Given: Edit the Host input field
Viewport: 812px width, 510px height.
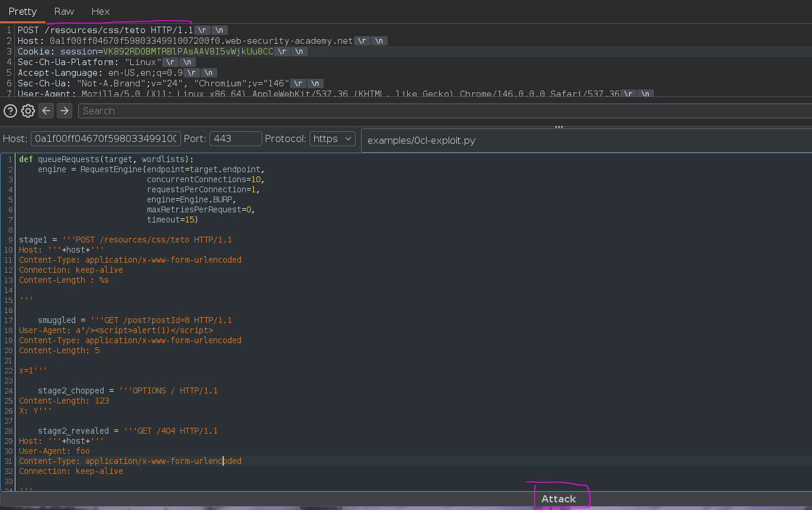Looking at the screenshot, I should 106,139.
